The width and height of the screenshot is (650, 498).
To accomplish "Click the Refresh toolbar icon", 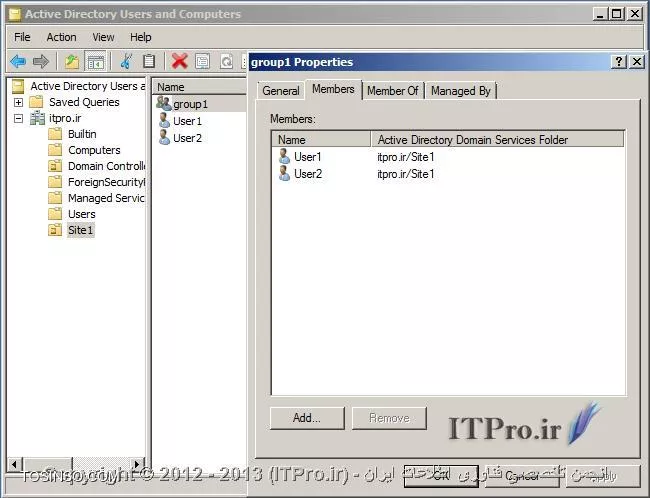I will click(x=226, y=61).
